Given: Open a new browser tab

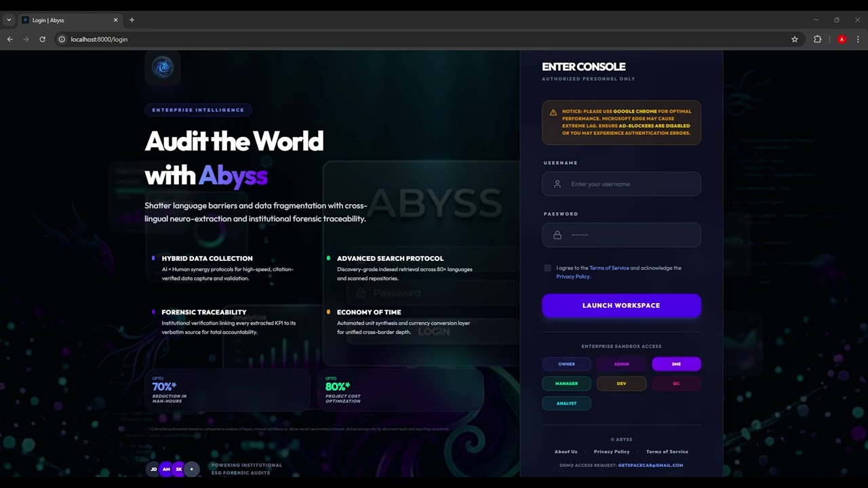Looking at the screenshot, I should pyautogui.click(x=132, y=20).
